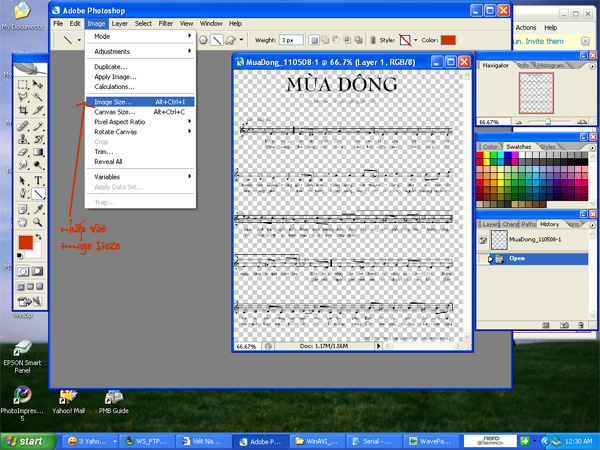Choose Image Size menu item
The height and width of the screenshot is (450, 600).
click(140, 102)
